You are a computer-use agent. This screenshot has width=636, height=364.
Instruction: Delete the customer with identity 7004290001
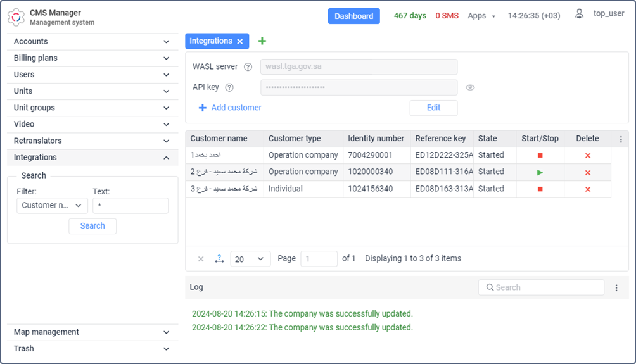click(x=588, y=155)
